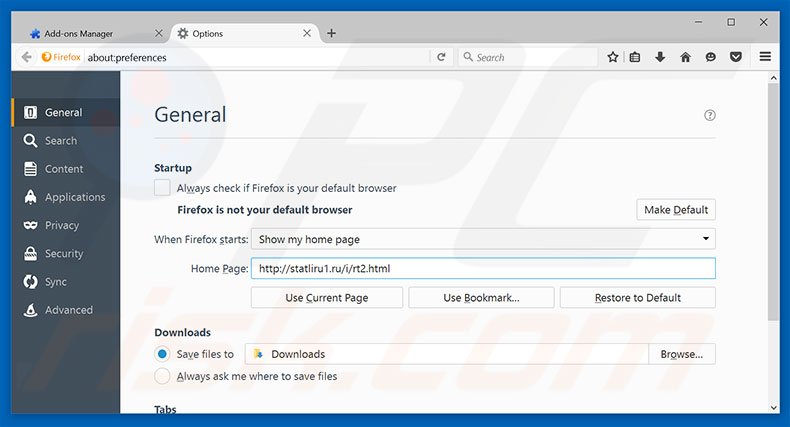Bookmark this page with the star icon
The height and width of the screenshot is (427, 790).
point(613,57)
